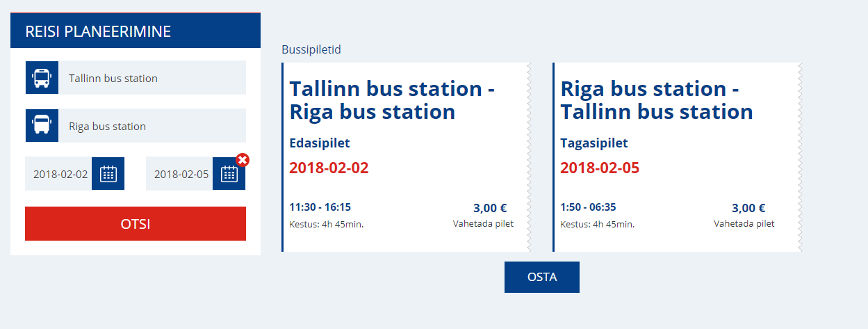Click the Bussipiletid heading
868x329 pixels.
point(311,50)
